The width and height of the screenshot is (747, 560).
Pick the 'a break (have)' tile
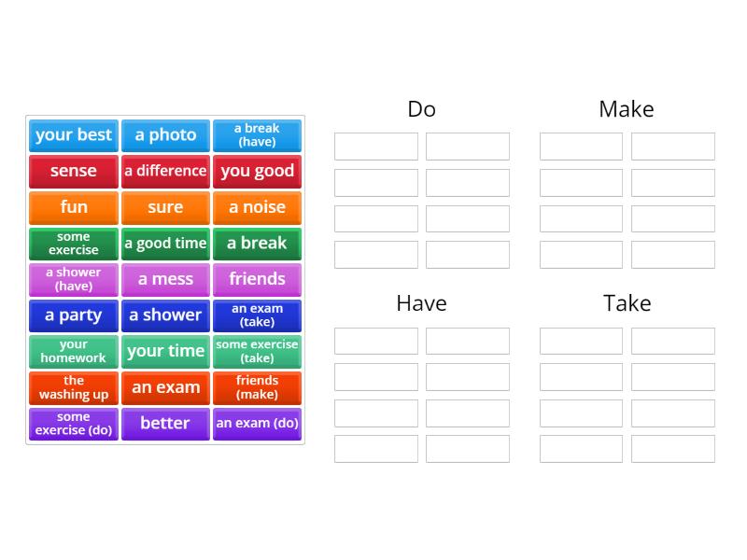click(x=258, y=134)
